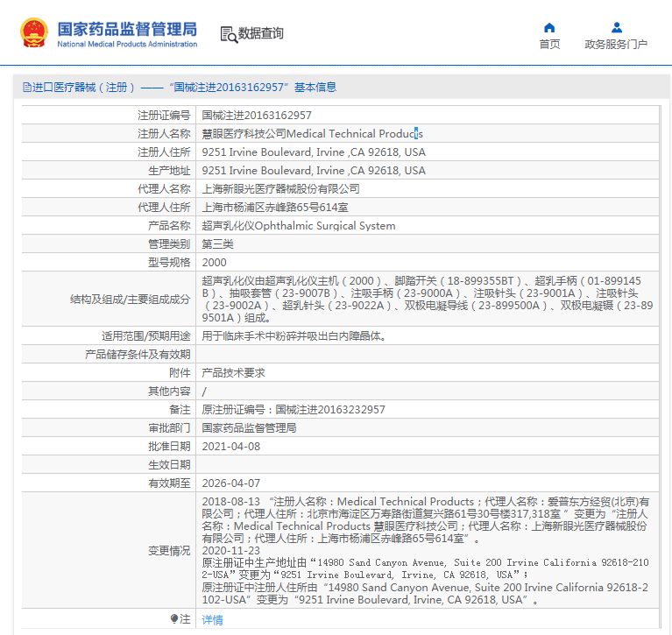Click 国家药品监督管理局 in 审批部门 row
This screenshot has height=635, width=672.
(249, 428)
